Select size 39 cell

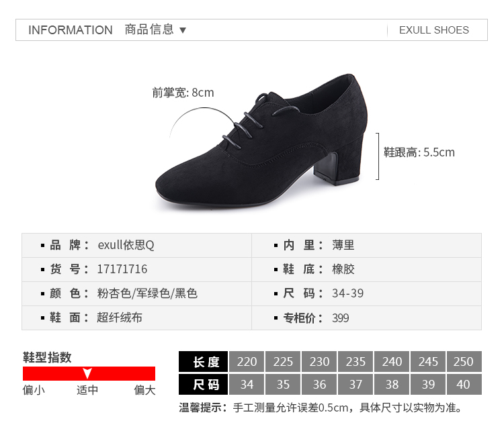[428, 384]
